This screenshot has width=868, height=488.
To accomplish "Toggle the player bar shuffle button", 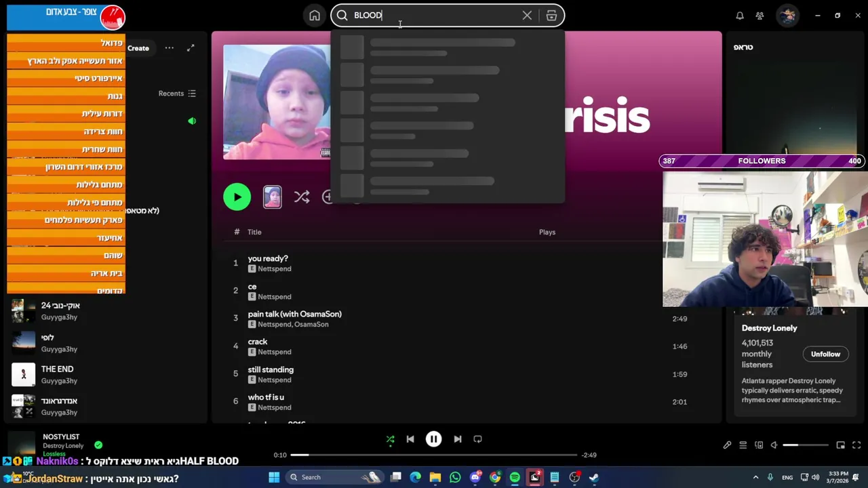I will (x=390, y=439).
